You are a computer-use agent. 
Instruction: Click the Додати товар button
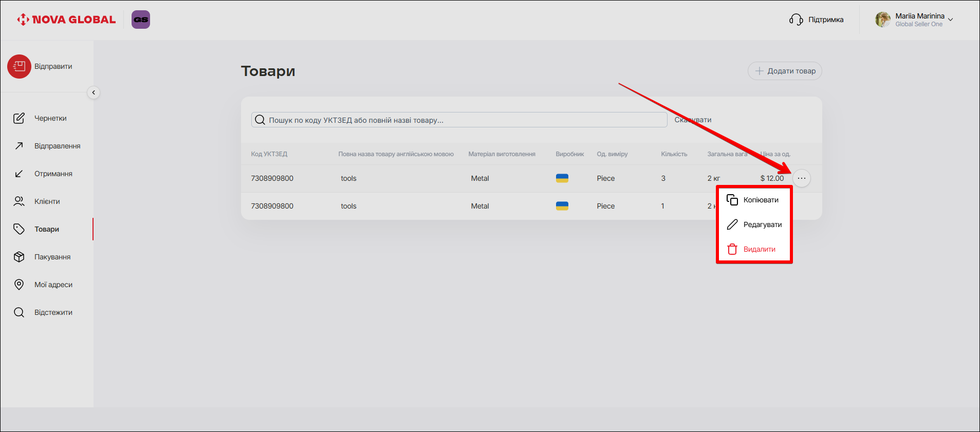click(785, 71)
